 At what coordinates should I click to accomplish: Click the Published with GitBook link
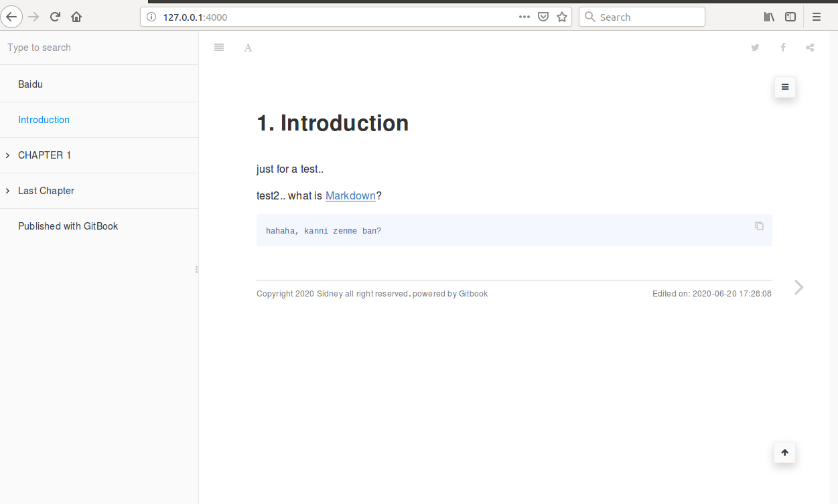click(68, 226)
